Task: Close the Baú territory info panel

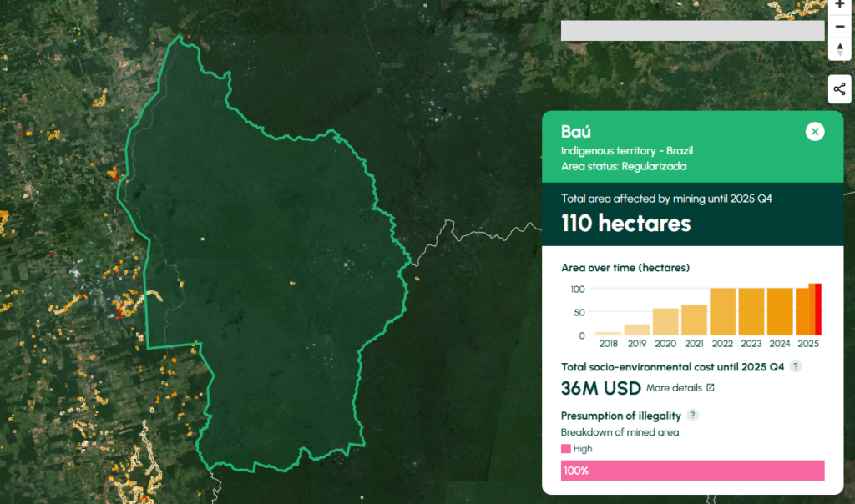Action: (x=815, y=132)
